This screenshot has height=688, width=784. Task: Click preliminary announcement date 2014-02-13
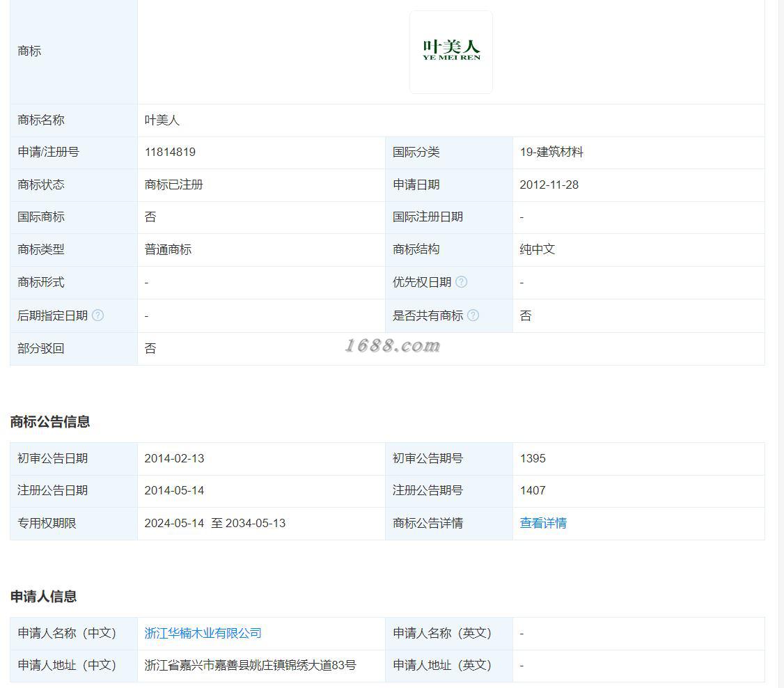(x=174, y=458)
